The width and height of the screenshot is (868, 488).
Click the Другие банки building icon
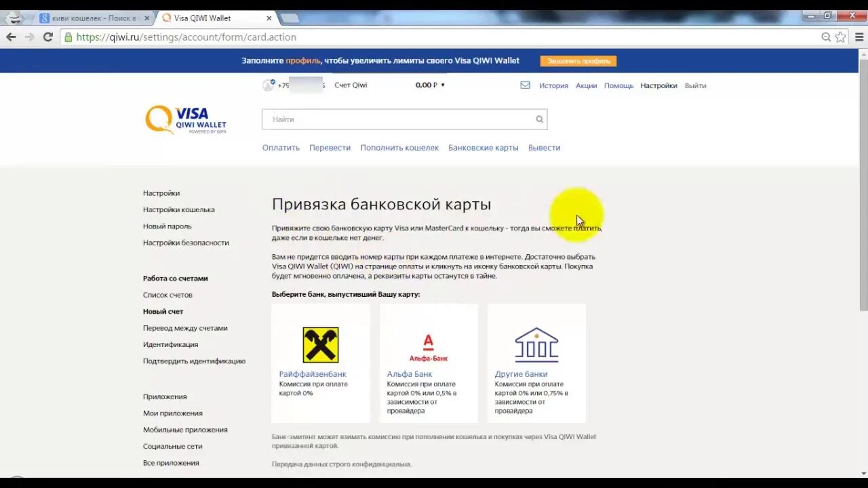pyautogui.click(x=536, y=344)
